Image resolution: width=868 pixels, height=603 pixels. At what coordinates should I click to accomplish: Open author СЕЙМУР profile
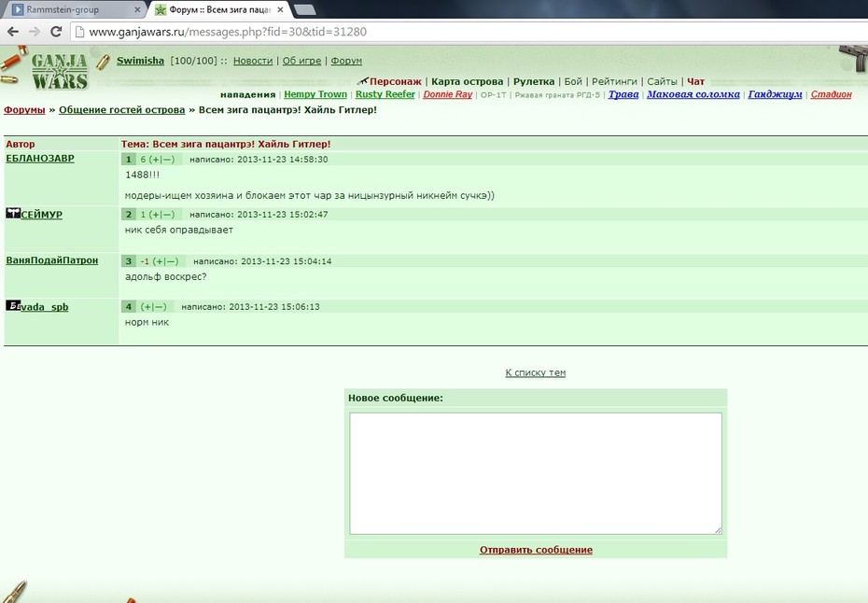tap(41, 215)
